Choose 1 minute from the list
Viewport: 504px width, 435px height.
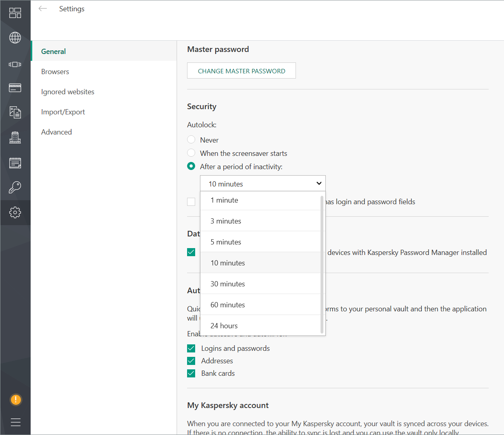tap(260, 200)
